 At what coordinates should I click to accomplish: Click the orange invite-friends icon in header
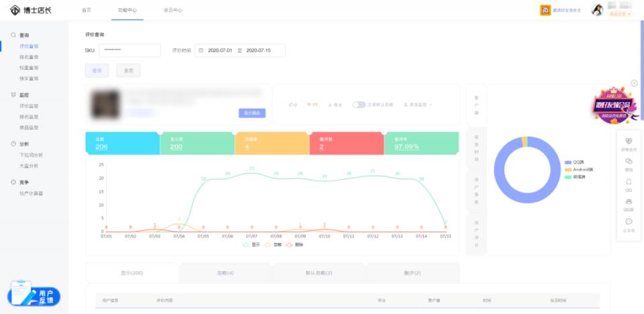tap(545, 10)
